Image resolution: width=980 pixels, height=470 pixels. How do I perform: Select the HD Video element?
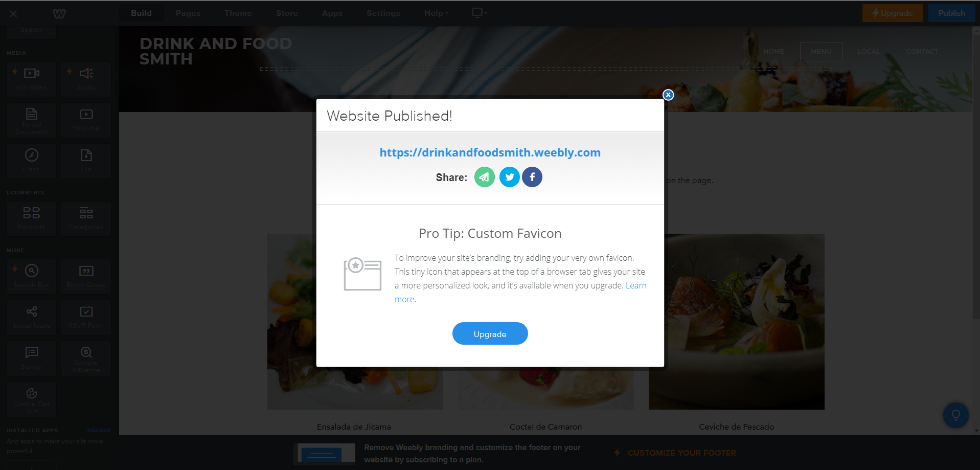click(x=32, y=79)
